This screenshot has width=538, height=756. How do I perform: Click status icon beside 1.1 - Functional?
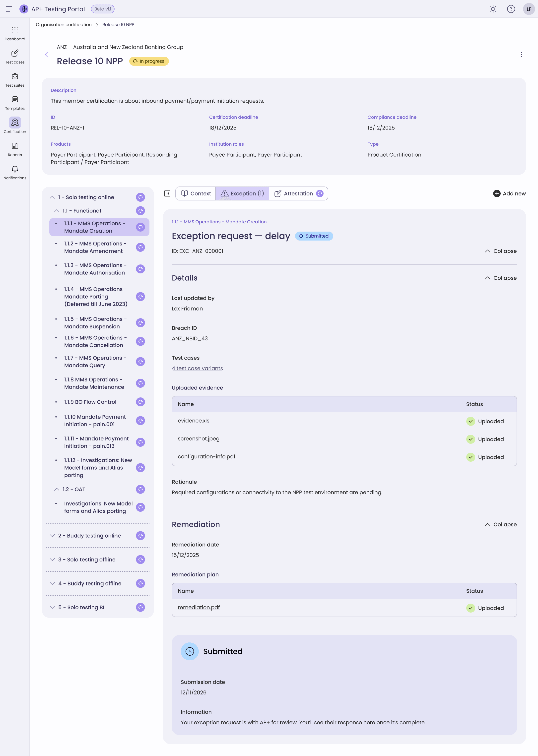tap(140, 211)
